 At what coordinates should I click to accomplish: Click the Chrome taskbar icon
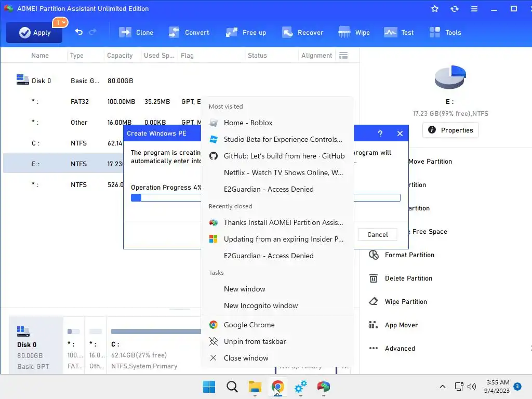tap(278, 387)
